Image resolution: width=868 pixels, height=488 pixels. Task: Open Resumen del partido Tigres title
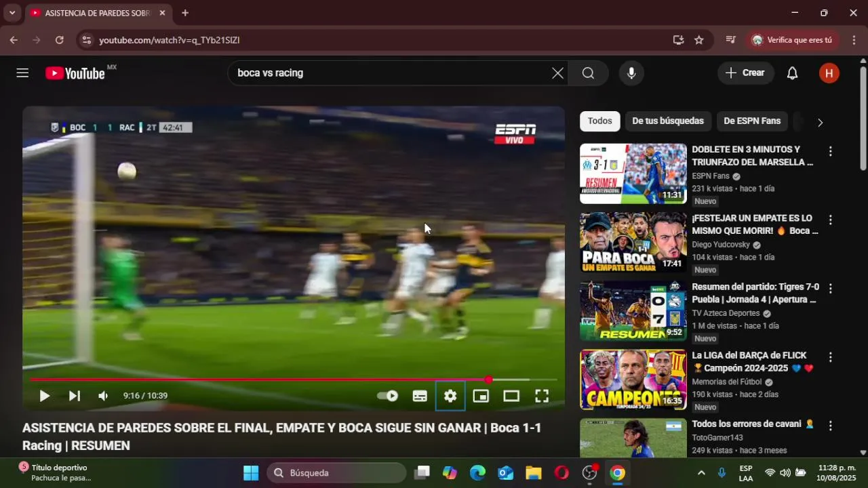click(755, 293)
